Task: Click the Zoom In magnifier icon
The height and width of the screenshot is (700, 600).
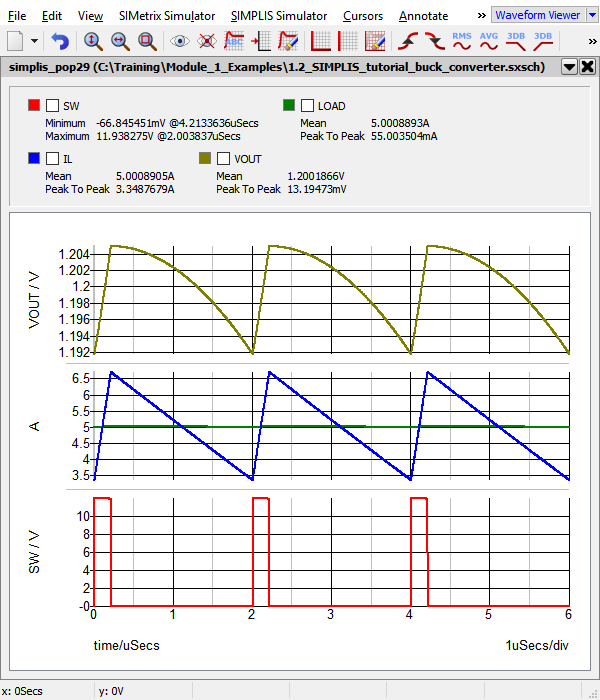Action: (x=93, y=41)
